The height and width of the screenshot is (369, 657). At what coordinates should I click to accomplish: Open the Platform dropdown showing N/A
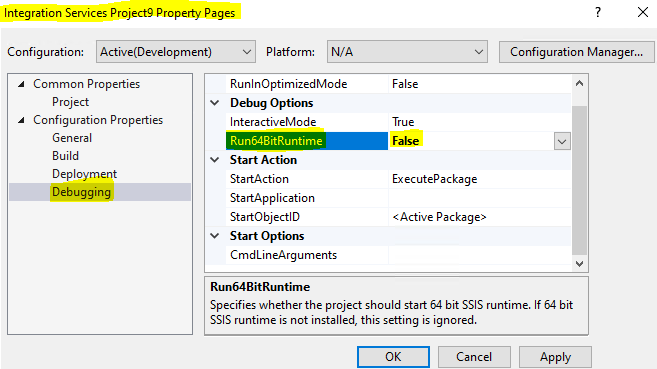click(407, 52)
